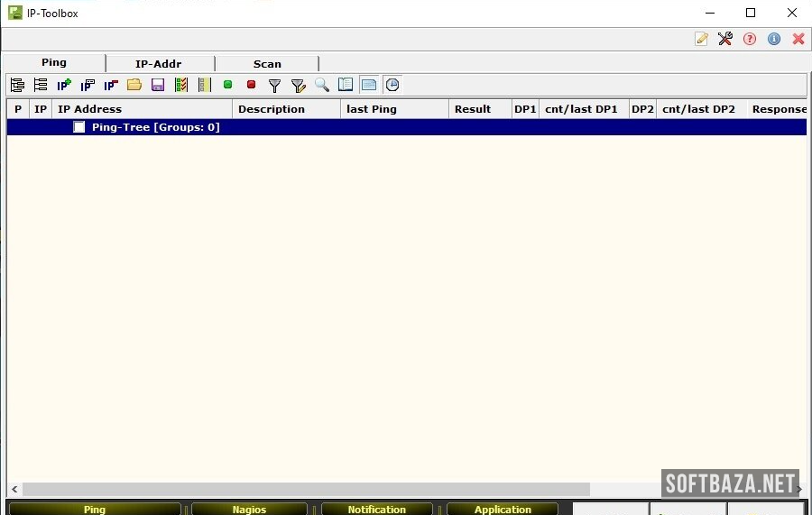The height and width of the screenshot is (515, 812).
Task: Click the add IP address icon (green plus)
Action: 64,85
